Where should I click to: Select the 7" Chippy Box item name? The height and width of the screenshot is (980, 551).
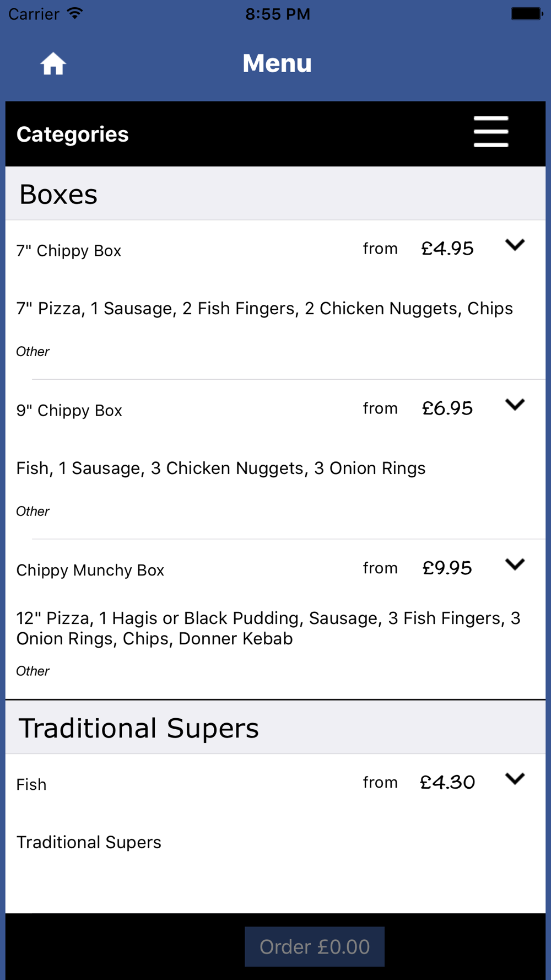click(x=69, y=251)
